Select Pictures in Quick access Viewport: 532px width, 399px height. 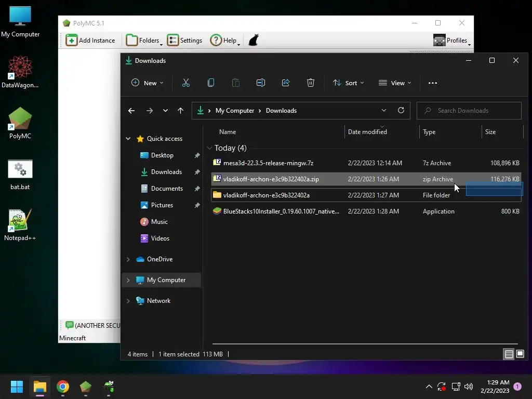(162, 205)
